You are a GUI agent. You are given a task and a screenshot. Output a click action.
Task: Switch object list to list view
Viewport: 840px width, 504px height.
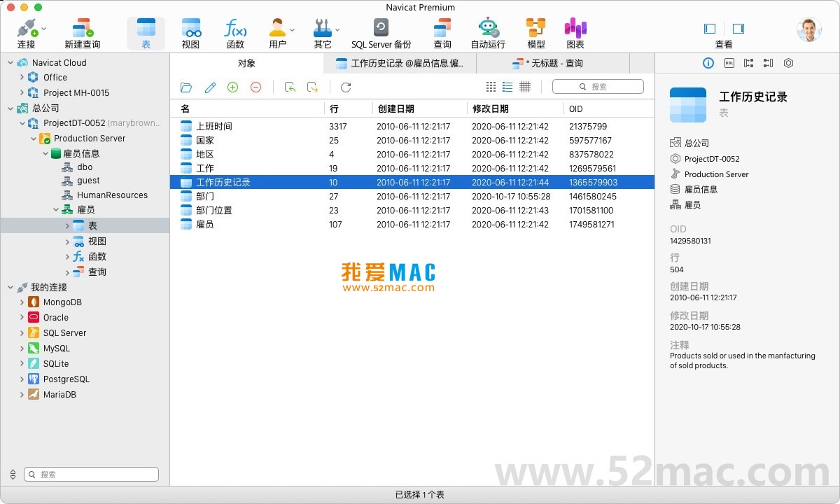507,87
